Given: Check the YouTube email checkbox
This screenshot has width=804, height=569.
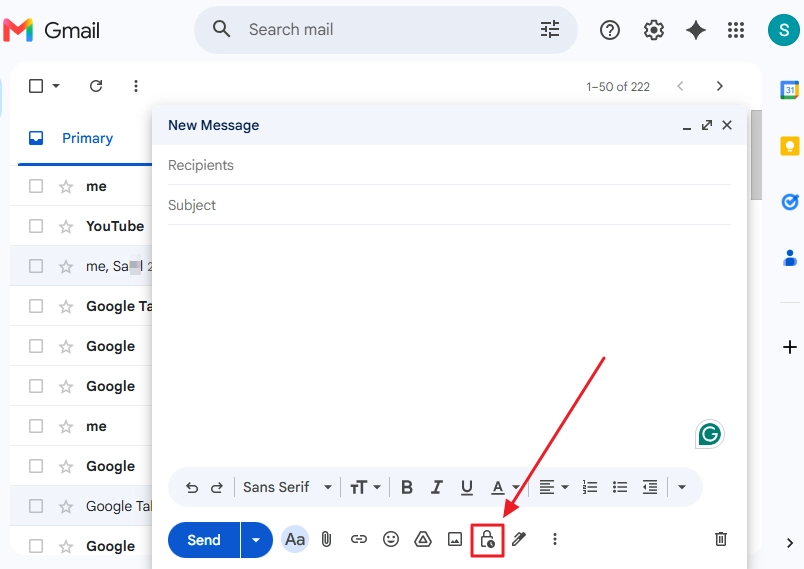Looking at the screenshot, I should (x=36, y=226).
